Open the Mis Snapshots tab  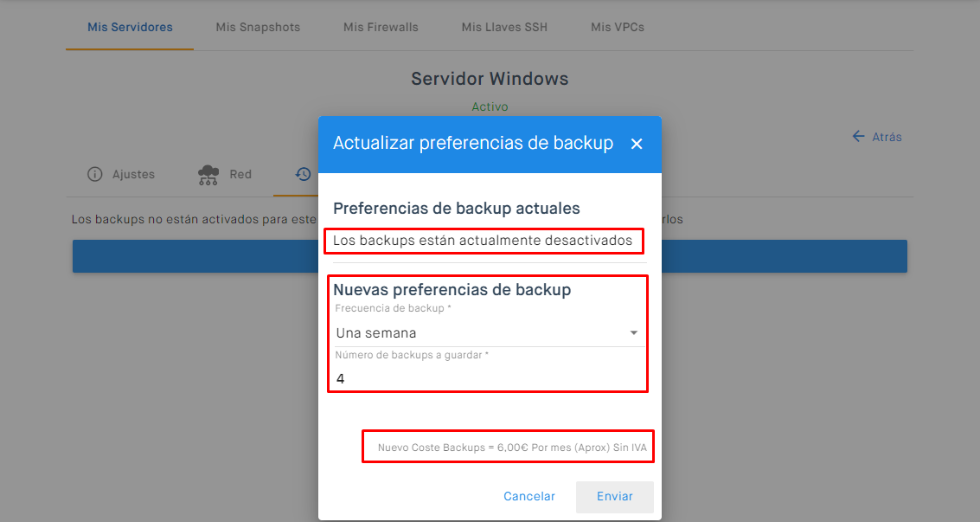[258, 27]
